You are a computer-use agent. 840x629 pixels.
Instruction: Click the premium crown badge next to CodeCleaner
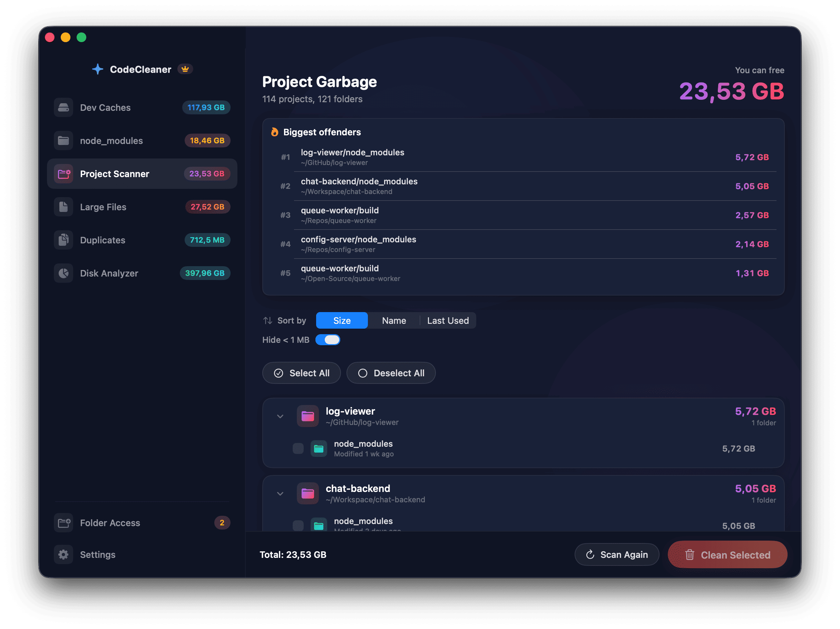(x=185, y=69)
